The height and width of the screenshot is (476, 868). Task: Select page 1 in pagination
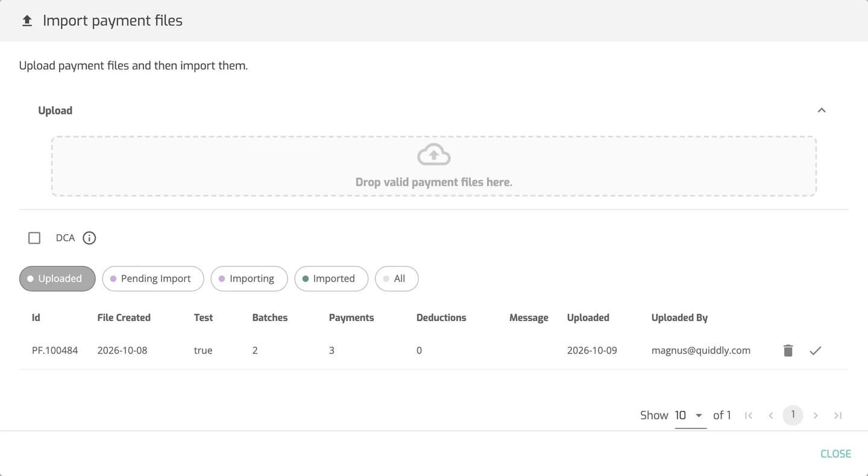point(793,415)
